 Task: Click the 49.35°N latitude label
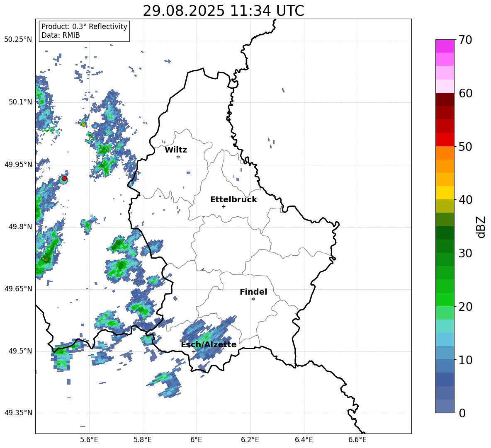tap(18, 413)
